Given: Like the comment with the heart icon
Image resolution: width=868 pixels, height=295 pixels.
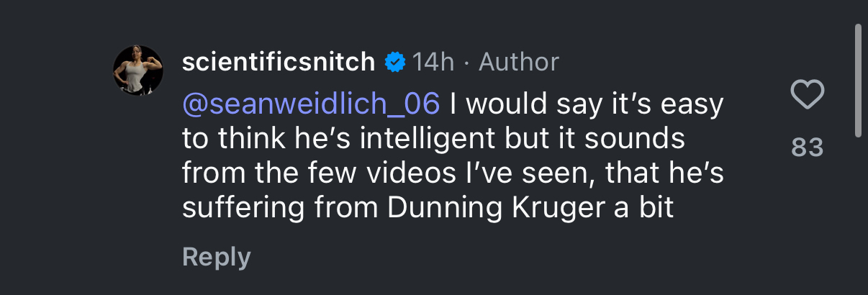Looking at the screenshot, I should pyautogui.click(x=807, y=95).
